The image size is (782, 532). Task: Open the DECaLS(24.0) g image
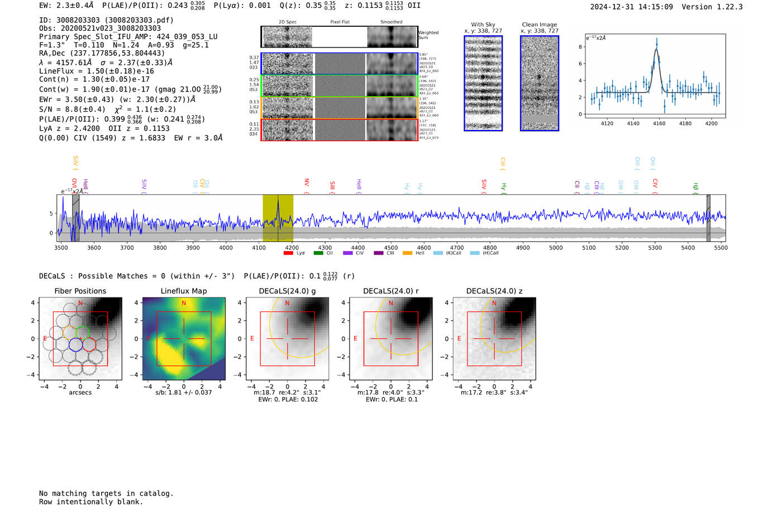click(288, 339)
